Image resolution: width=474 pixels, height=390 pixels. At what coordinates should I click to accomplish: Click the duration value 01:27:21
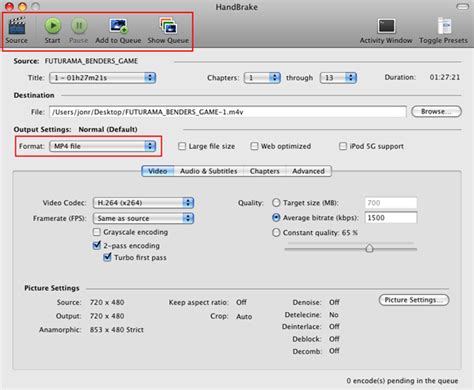point(445,77)
